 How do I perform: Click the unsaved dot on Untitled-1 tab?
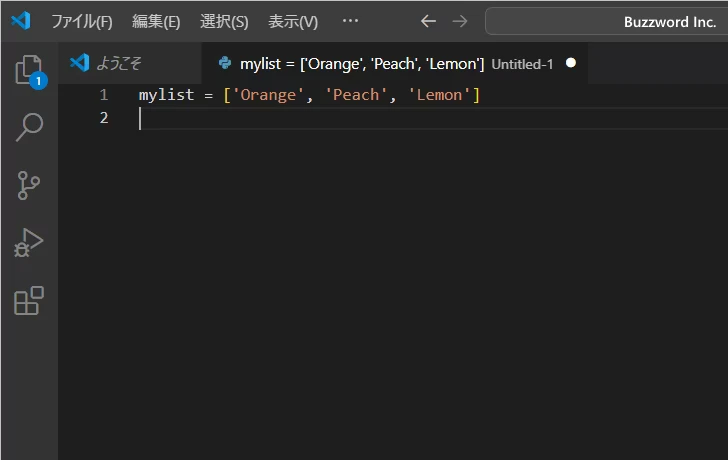[571, 64]
